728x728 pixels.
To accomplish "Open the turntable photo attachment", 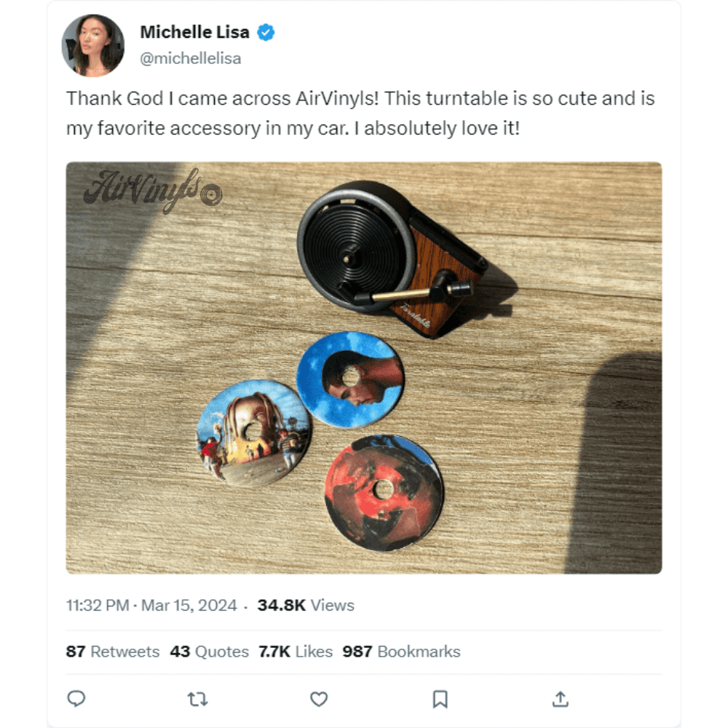I will pyautogui.click(x=364, y=368).
